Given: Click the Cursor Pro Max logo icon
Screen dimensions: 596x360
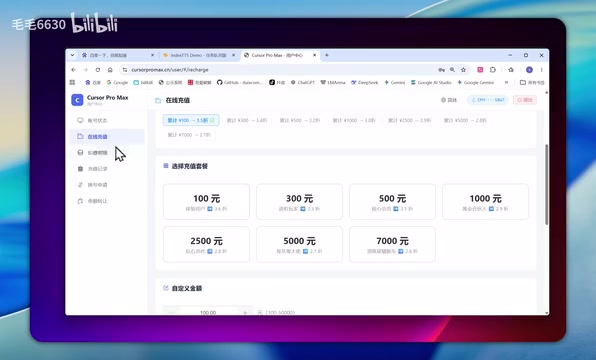Looking at the screenshot, I should (77, 100).
